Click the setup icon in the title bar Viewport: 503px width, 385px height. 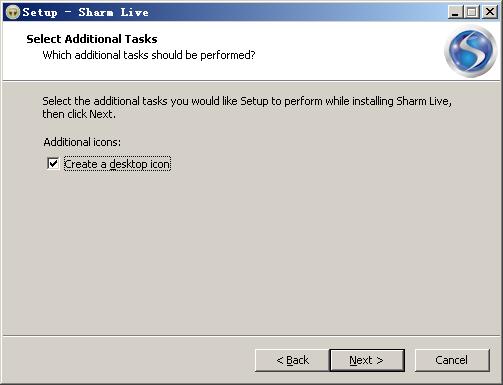13,12
